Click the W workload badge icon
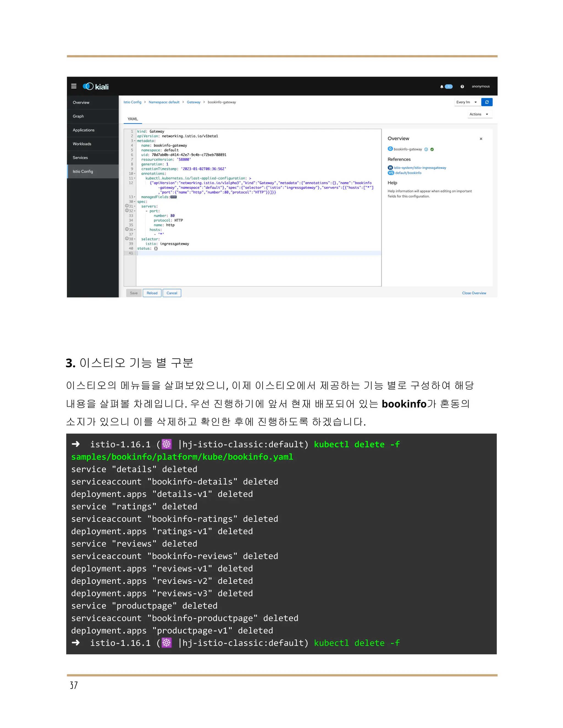 click(x=390, y=168)
